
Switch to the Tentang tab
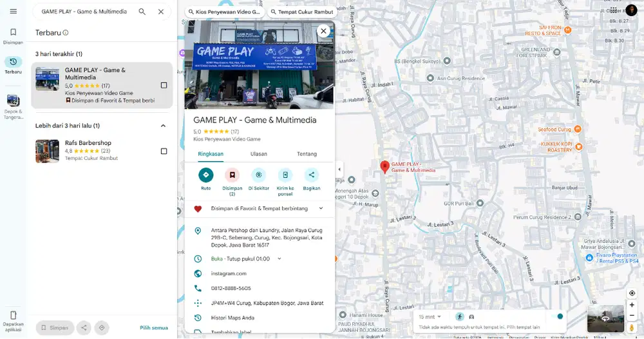pyautogui.click(x=307, y=154)
